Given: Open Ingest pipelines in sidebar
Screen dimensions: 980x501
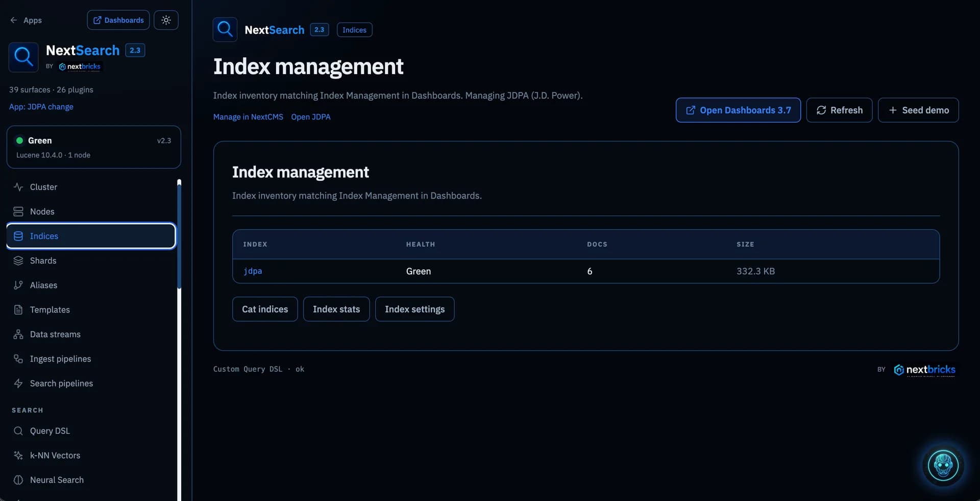Looking at the screenshot, I should pyautogui.click(x=91, y=359).
